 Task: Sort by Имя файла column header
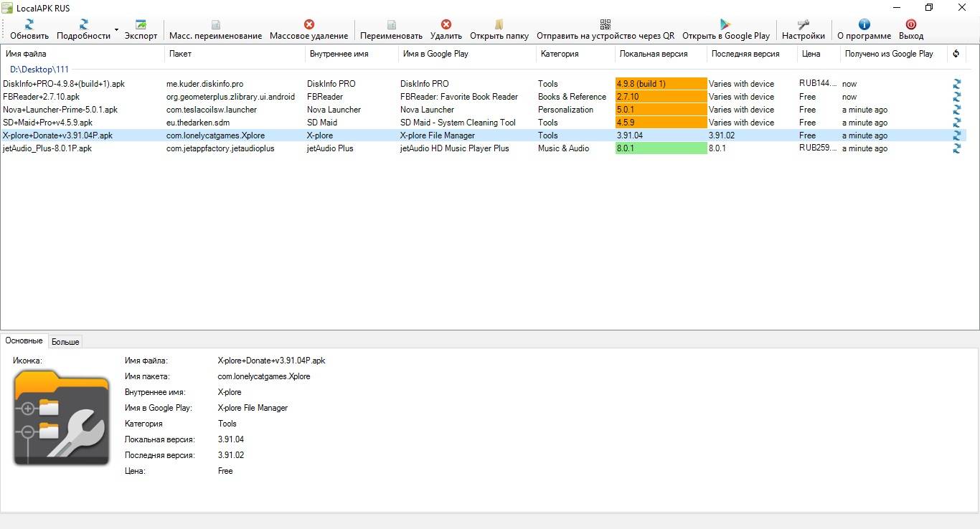[83, 54]
